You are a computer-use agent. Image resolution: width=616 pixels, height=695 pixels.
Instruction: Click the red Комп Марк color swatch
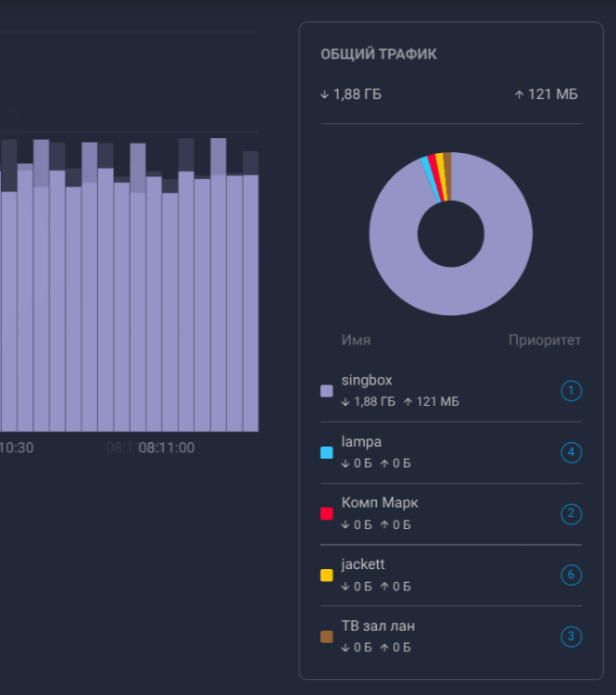326,514
